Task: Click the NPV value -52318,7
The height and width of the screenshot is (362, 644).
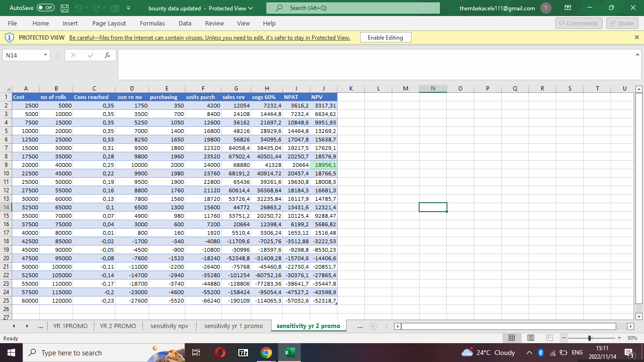Action: (x=323, y=301)
